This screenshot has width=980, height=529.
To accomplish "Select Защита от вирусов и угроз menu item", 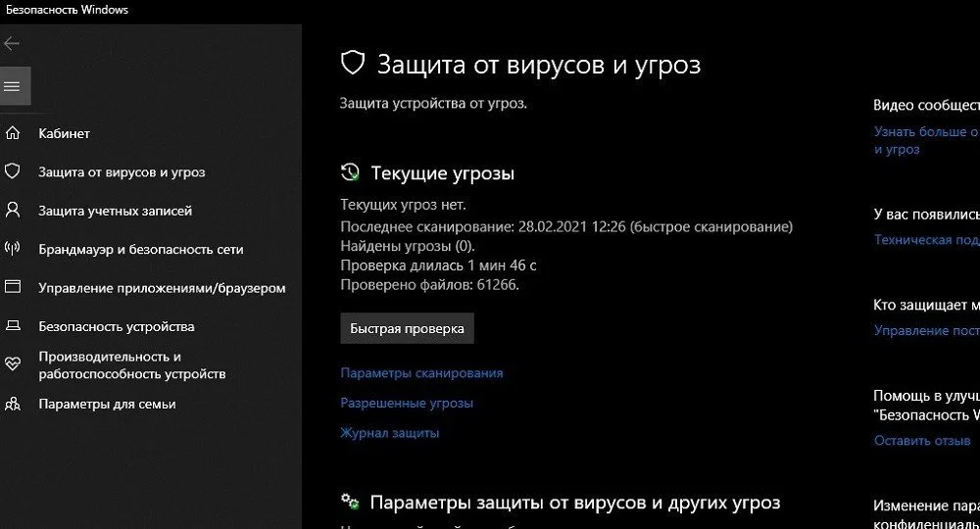I will tap(122, 171).
